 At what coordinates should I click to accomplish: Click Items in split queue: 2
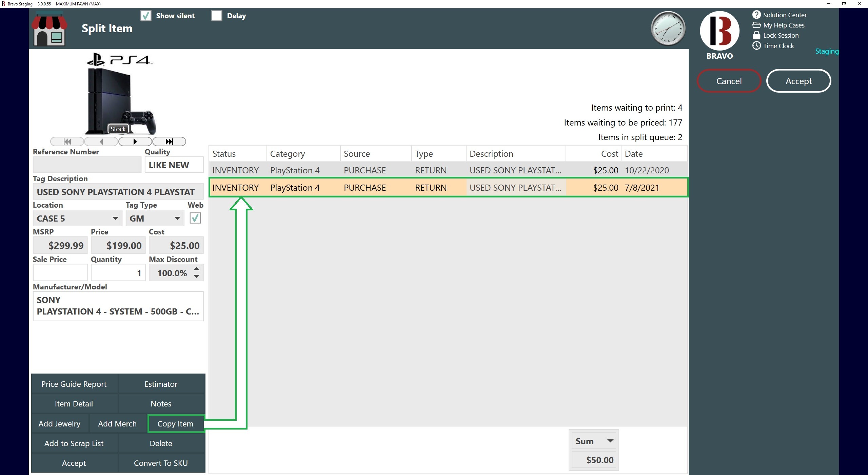(x=640, y=137)
